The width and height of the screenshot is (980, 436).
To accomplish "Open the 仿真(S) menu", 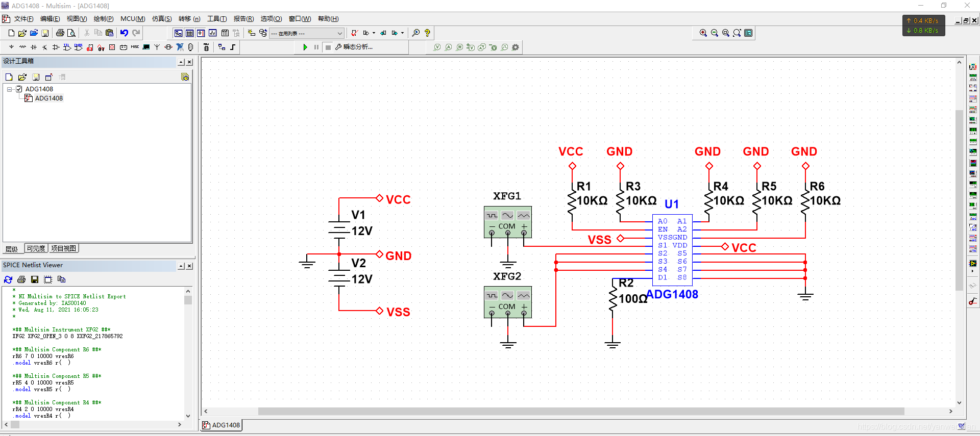I will (162, 19).
